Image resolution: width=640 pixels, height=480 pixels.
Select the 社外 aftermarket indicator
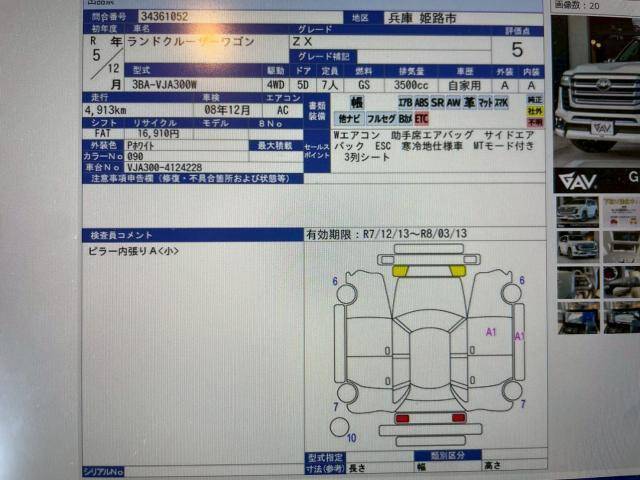(x=536, y=111)
